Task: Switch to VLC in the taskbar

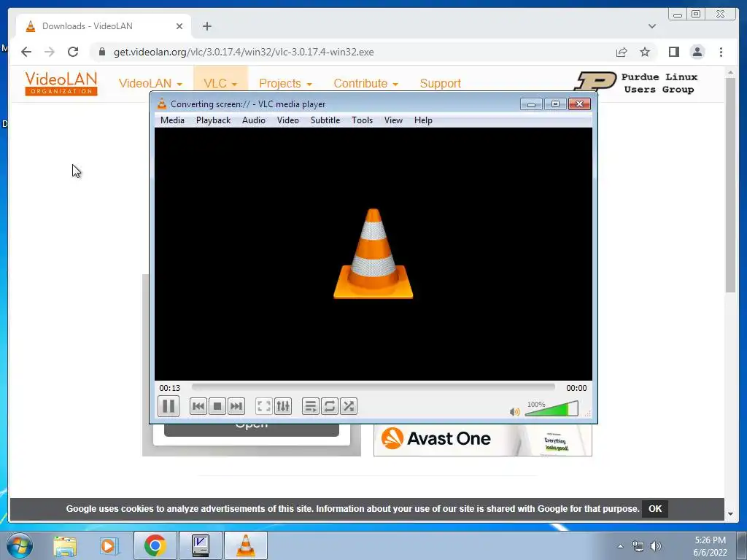Action: 245,545
